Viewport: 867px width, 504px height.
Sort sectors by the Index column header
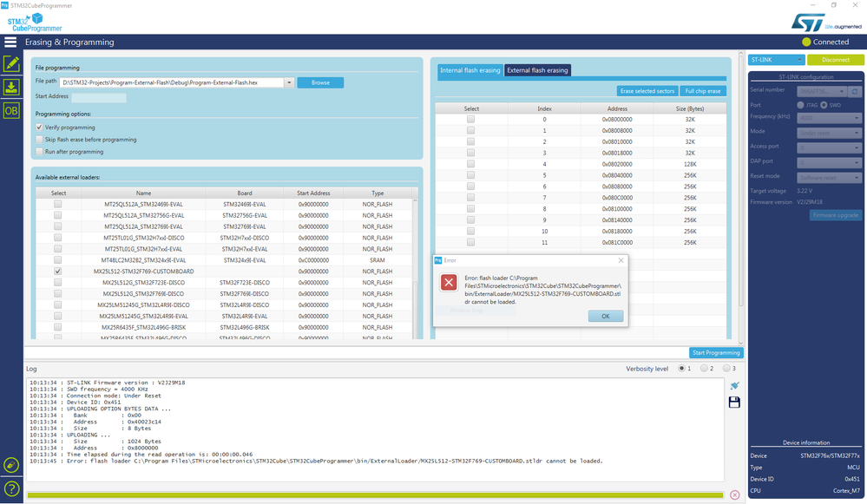pyautogui.click(x=544, y=108)
